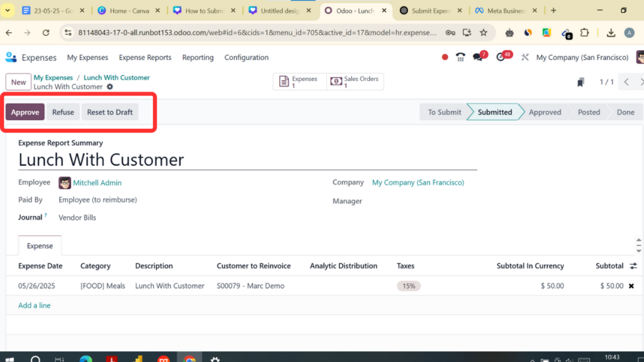The width and height of the screenshot is (644, 362).
Task: Click the S00079 - Marc Demo cell
Action: [250, 286]
